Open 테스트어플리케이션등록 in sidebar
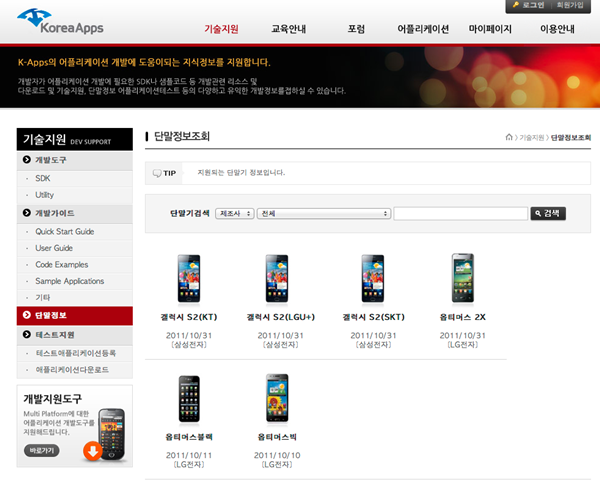 click(75, 353)
